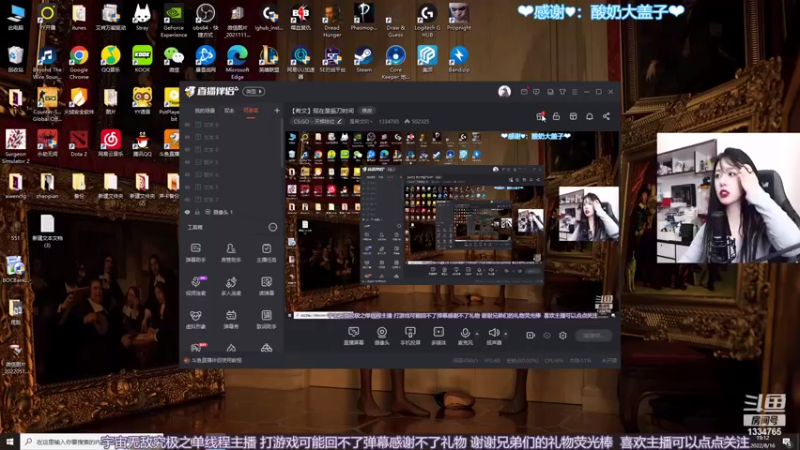Toggle the lock icon on 摄像头 1 row
800x450 pixels.
197,212
